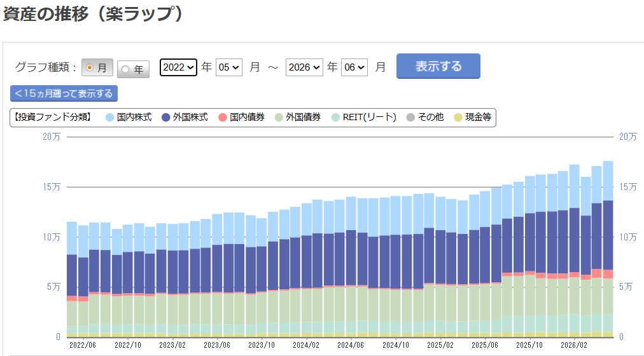The height and width of the screenshot is (356, 644).
Task: Click the 外国債券 green legend dot
Action: point(279,118)
